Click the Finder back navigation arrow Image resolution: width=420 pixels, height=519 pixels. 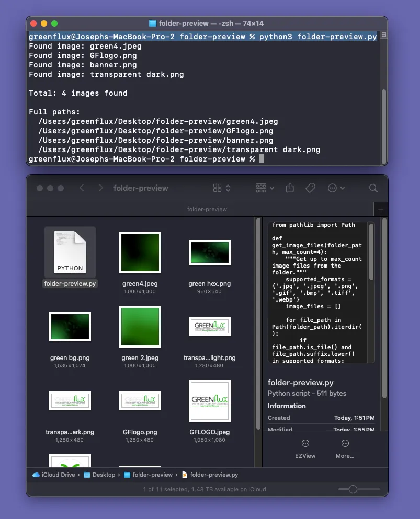(x=82, y=188)
